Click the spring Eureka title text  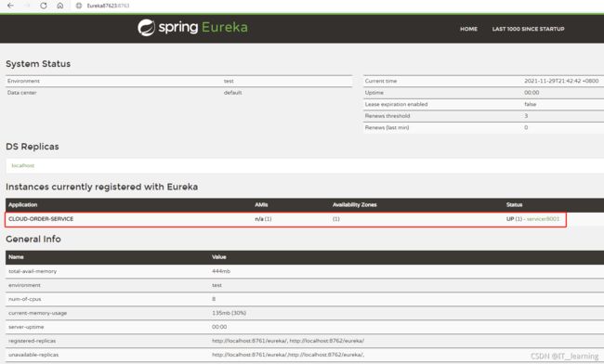point(203,27)
